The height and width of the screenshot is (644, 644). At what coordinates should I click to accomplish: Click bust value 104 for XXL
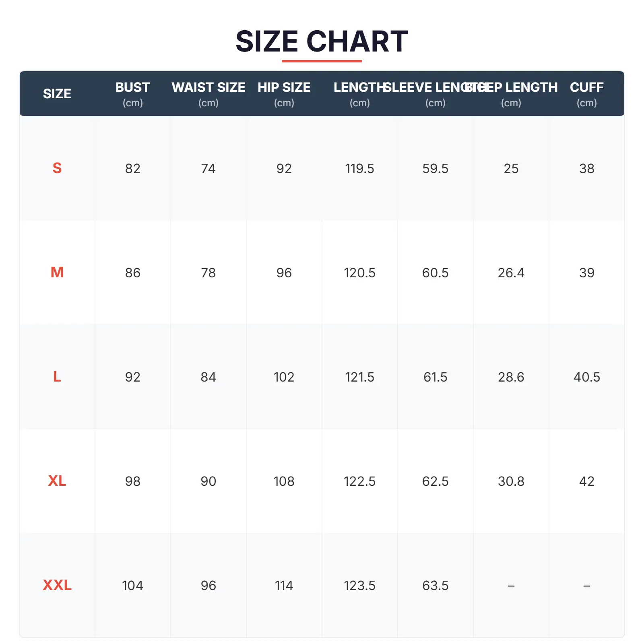(132, 585)
